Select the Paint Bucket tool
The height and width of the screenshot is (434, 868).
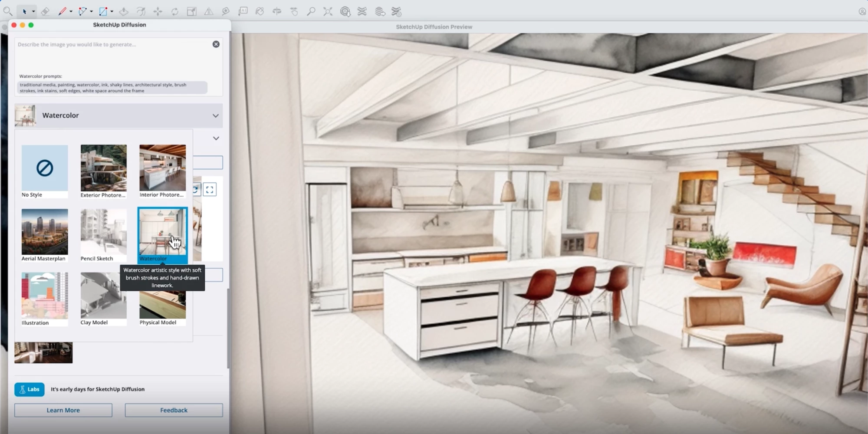click(260, 12)
